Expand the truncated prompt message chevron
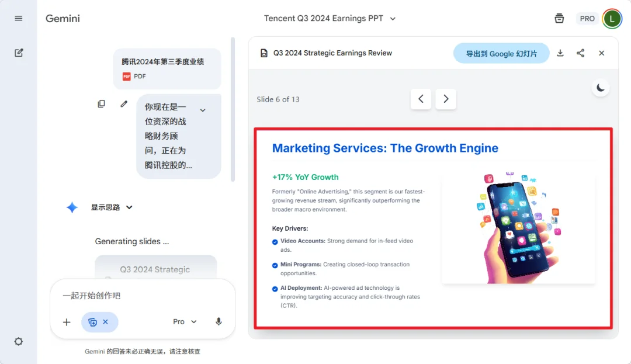This screenshot has height=364, width=631. point(203,109)
